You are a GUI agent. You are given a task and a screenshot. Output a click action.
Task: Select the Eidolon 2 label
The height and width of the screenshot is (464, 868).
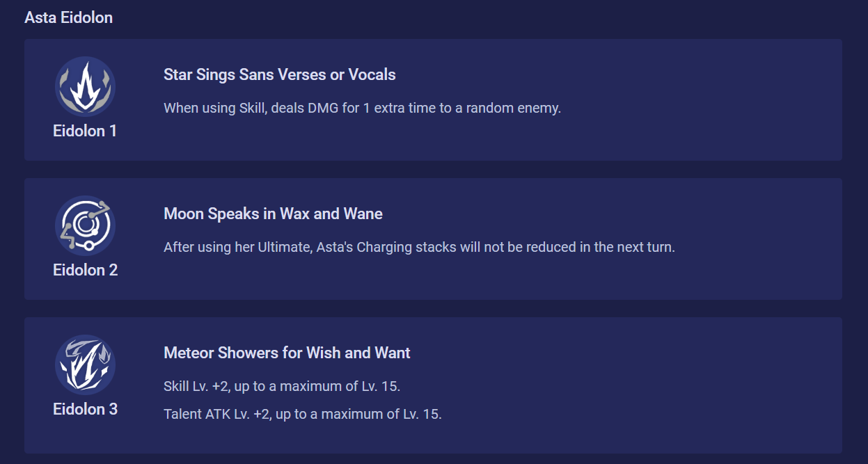pyautogui.click(x=85, y=270)
